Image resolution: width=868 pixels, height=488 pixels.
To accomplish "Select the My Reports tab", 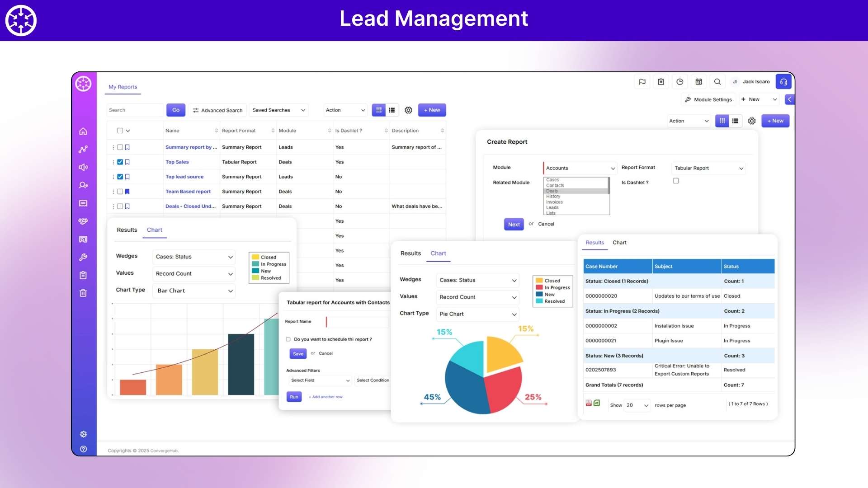I will coord(123,87).
